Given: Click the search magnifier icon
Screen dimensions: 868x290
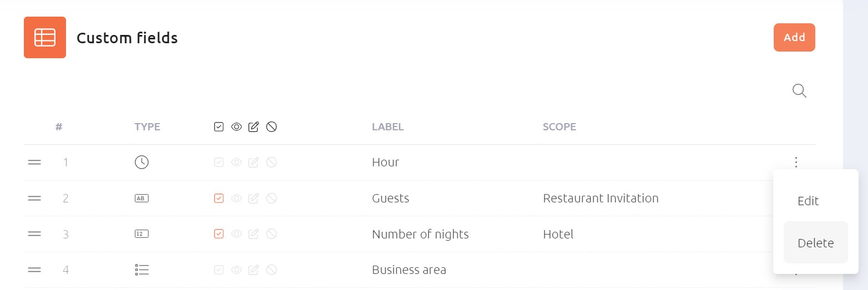Looking at the screenshot, I should pyautogui.click(x=799, y=90).
